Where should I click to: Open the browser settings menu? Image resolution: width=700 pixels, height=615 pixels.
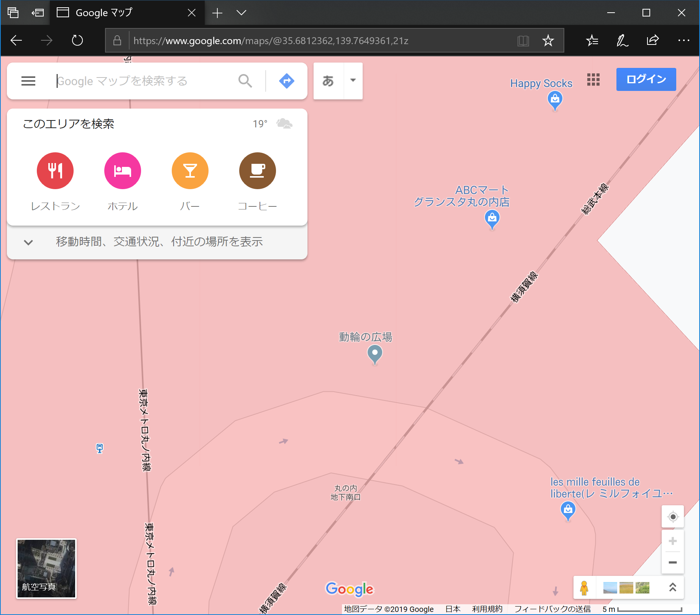(x=684, y=40)
